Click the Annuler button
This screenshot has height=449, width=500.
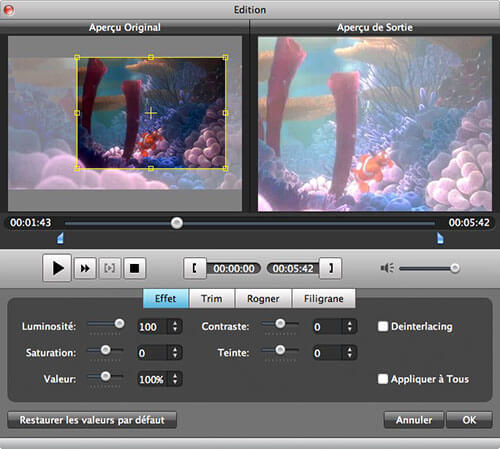tap(414, 420)
